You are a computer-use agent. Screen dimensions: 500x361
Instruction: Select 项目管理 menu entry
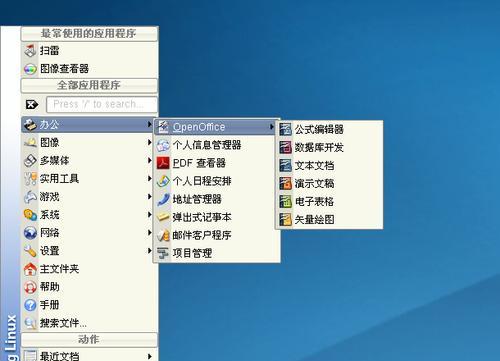217,253
